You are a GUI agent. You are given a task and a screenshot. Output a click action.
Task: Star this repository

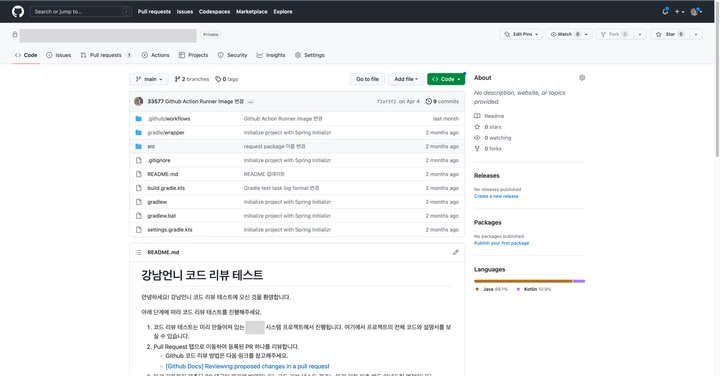[669, 34]
